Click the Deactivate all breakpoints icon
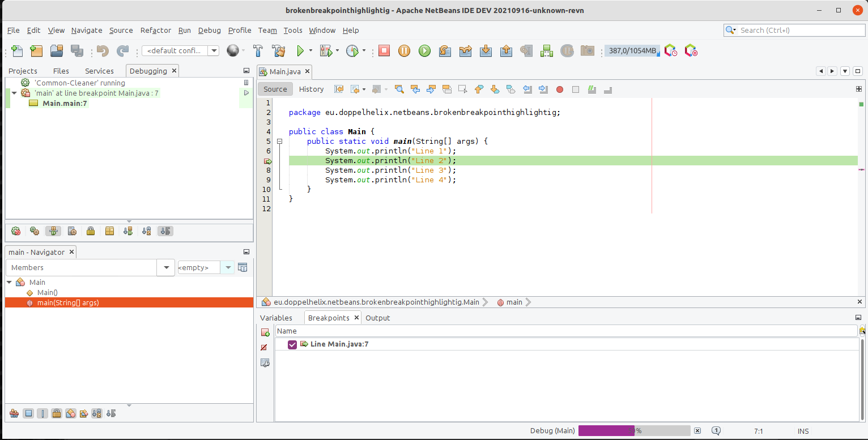 point(263,347)
